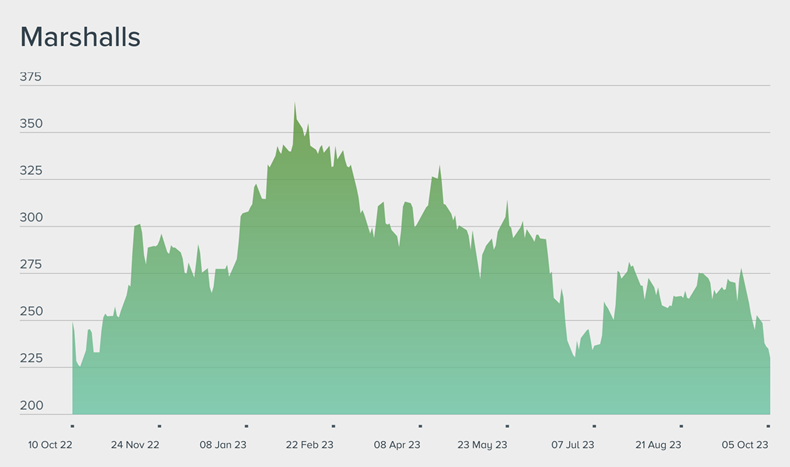Select the 23 May 23 date label
The image size is (790, 467).
click(483, 445)
